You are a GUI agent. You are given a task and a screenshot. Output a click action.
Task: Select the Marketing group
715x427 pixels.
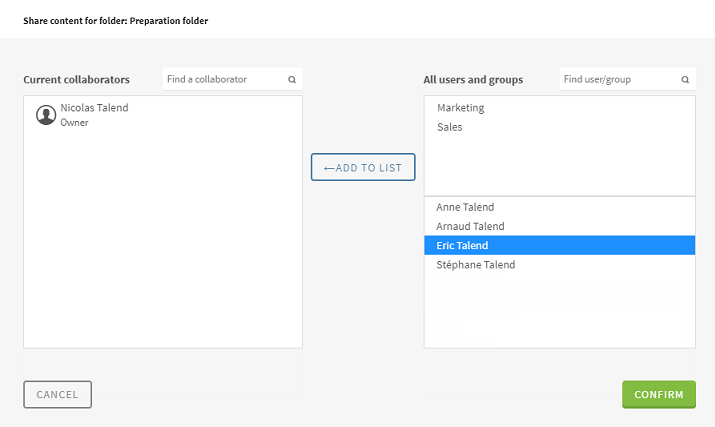tap(461, 108)
